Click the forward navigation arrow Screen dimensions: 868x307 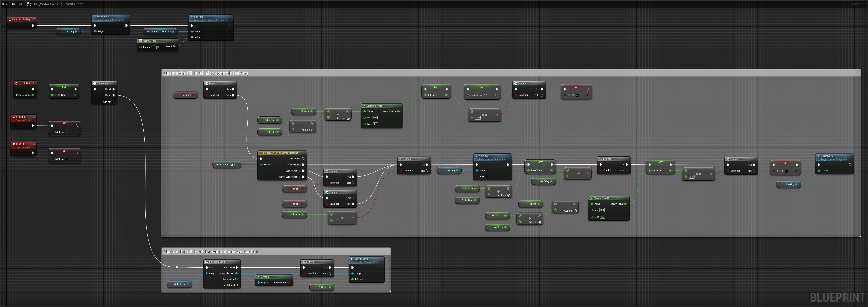point(21,4)
